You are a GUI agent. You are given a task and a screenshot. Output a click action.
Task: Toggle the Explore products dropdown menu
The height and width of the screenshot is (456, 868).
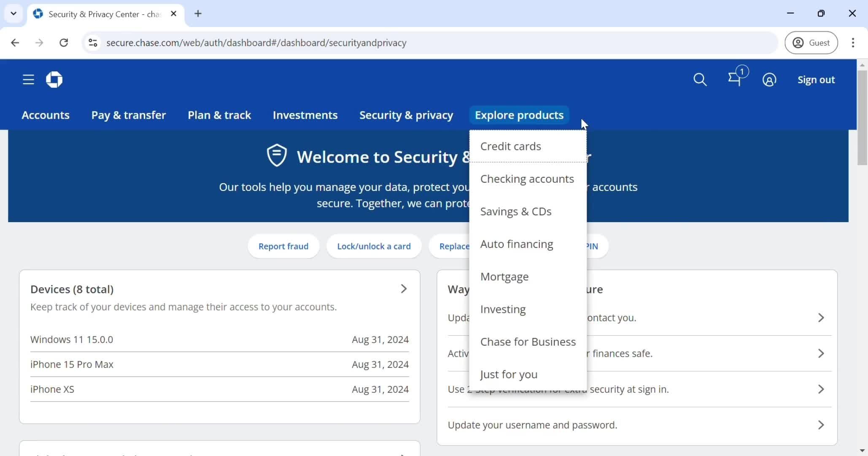click(x=520, y=115)
